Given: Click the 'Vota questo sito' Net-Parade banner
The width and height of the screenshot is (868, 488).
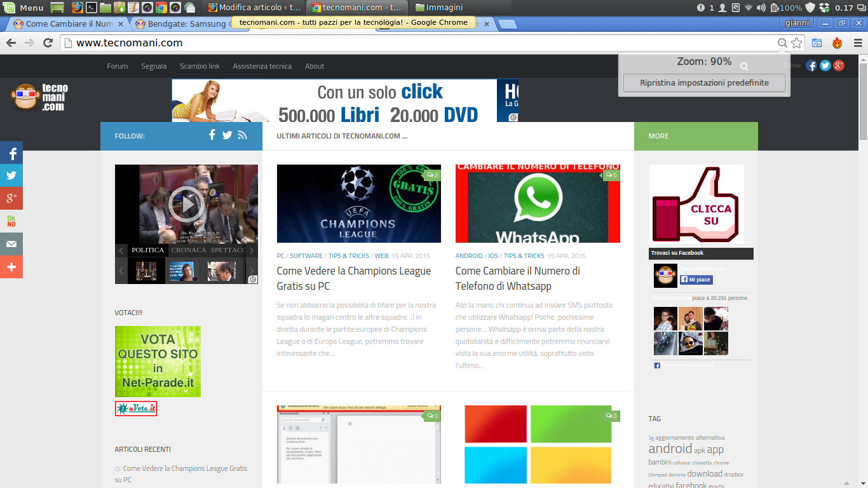Looking at the screenshot, I should tap(158, 362).
